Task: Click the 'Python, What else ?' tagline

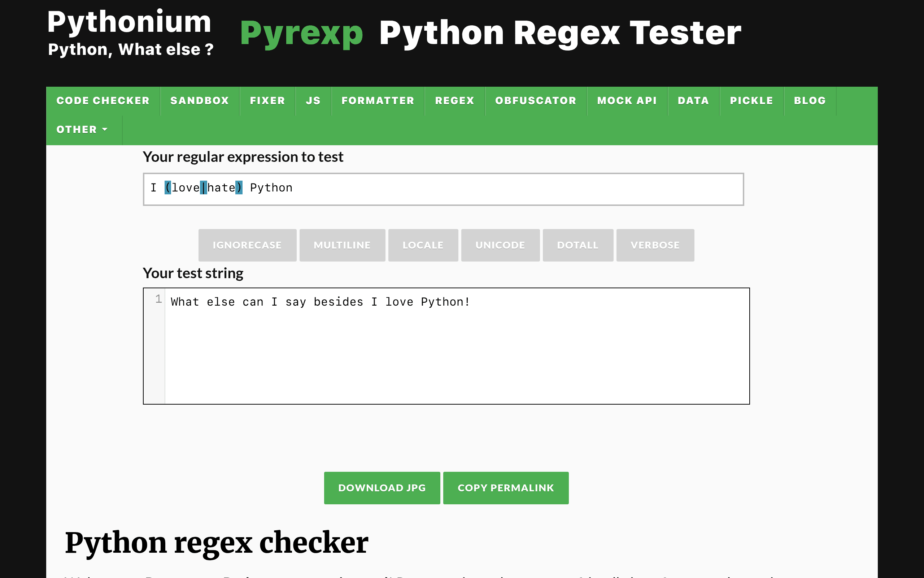Action: pyautogui.click(x=131, y=50)
